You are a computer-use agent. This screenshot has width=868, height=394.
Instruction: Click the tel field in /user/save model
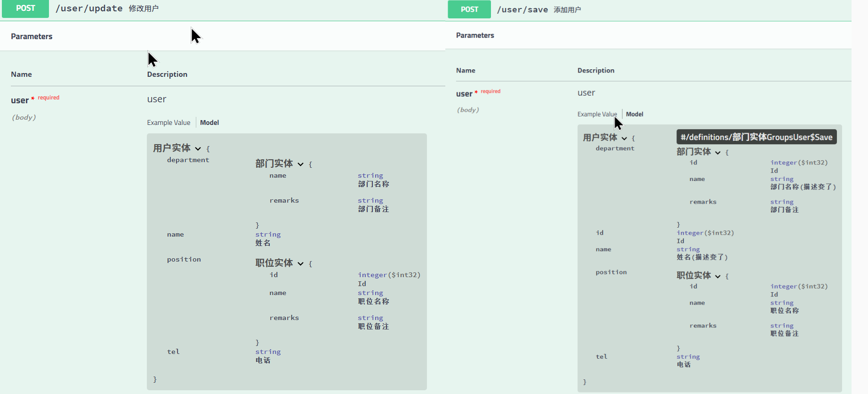pos(602,357)
